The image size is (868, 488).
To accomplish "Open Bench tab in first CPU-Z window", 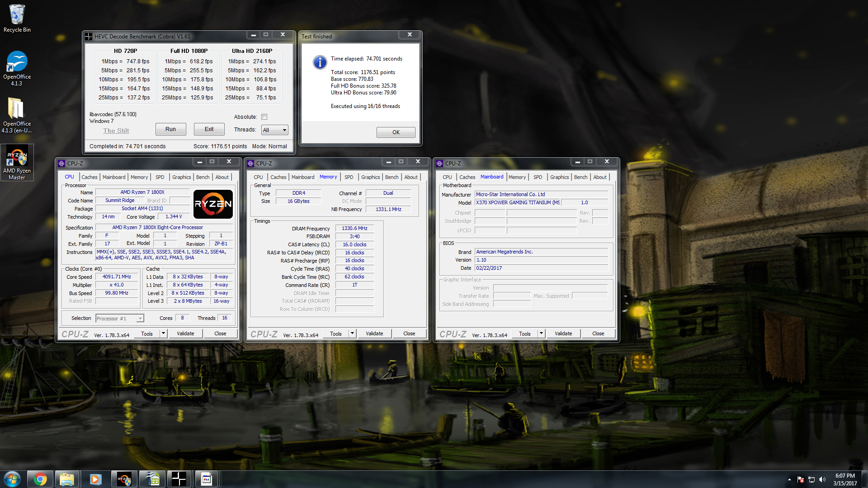I will coord(203,177).
